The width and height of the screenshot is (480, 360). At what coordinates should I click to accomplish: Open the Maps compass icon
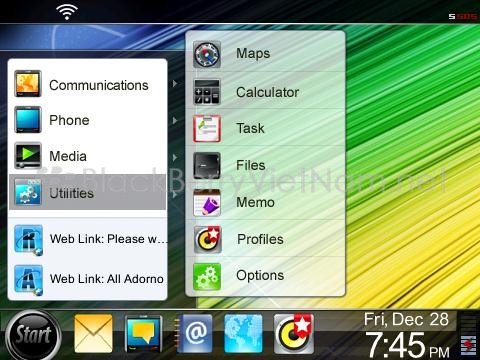click(207, 54)
